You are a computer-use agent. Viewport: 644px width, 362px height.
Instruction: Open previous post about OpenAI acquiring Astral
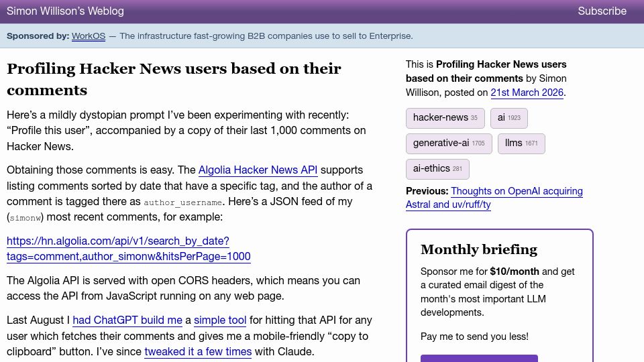pyautogui.click(x=494, y=198)
